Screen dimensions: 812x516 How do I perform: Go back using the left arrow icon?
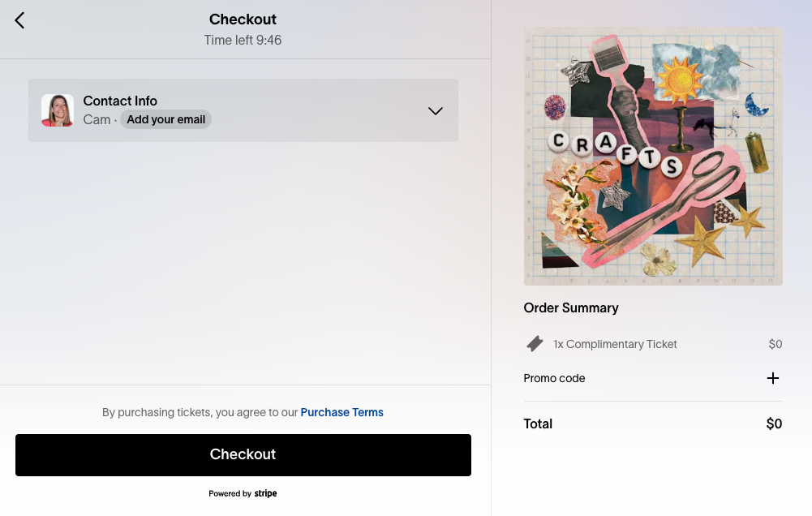pyautogui.click(x=19, y=21)
